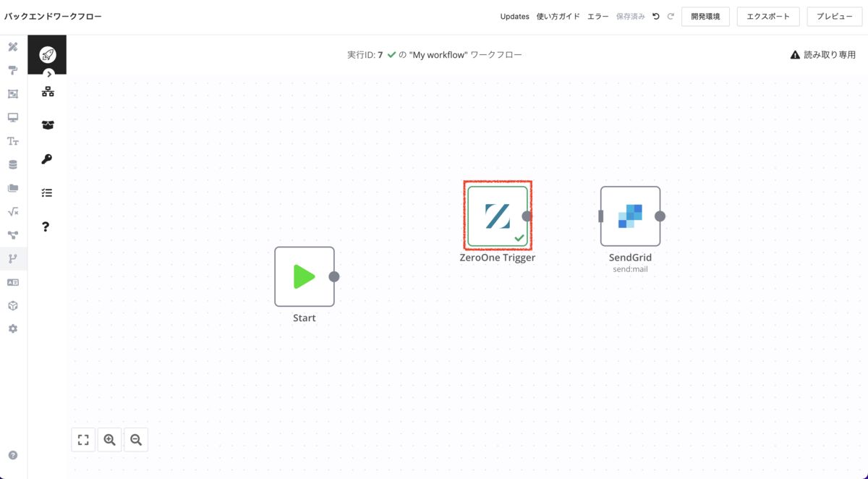Click the undo arrow icon
868x479 pixels.
tap(656, 17)
